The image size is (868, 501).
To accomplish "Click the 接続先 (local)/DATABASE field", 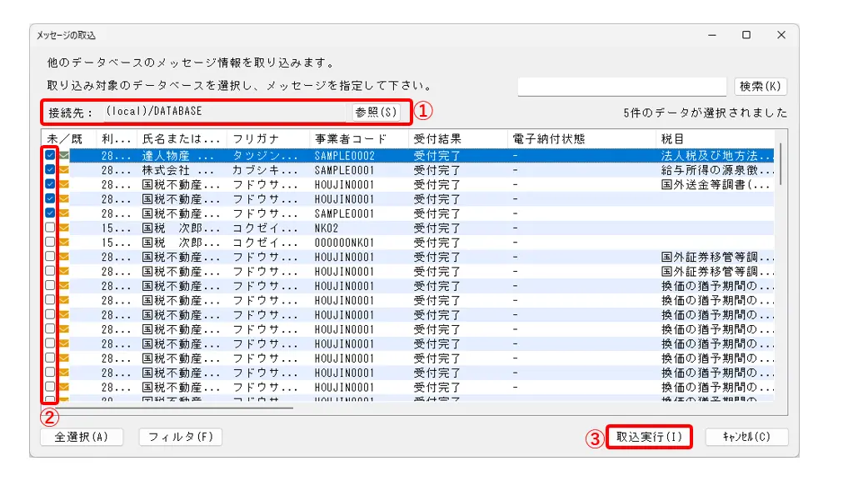I will (225, 112).
